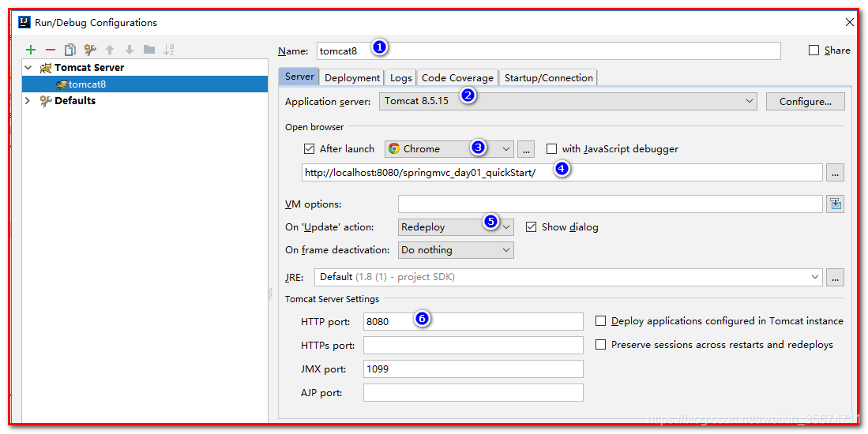Click the VM options input field
This screenshot has width=868, height=434.
pos(610,204)
